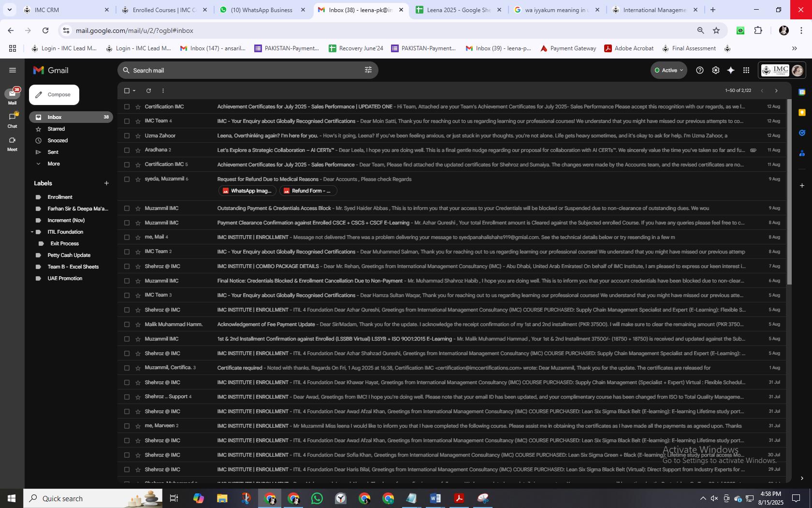Show more bookmarks chevron
The width and height of the screenshot is (812, 508).
(x=794, y=48)
